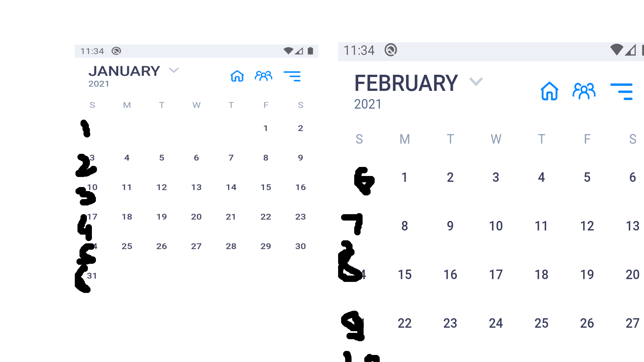
Task: Click the data saver icon near the January clock
Action: [117, 51]
